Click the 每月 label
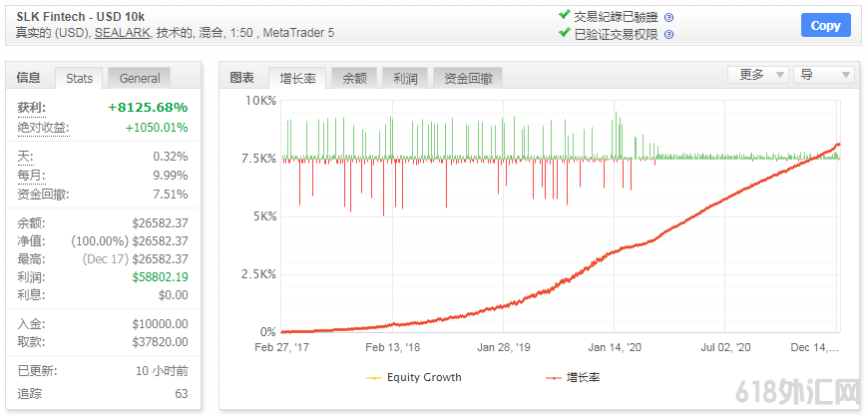This screenshot has height=416, width=868. click(31, 176)
